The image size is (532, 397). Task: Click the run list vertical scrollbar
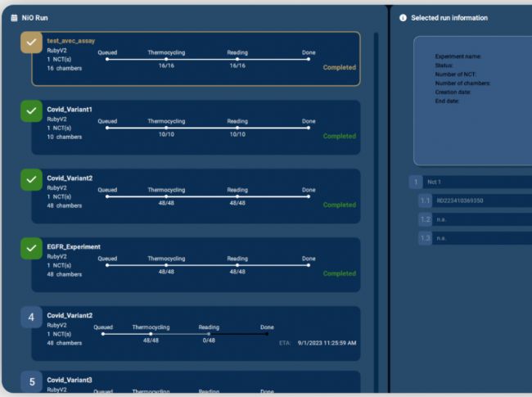point(376,205)
